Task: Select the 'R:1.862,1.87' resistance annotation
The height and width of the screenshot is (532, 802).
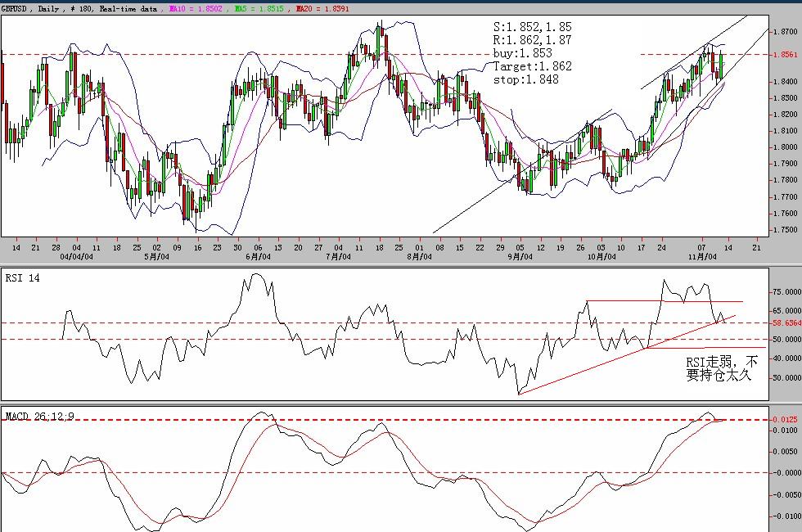Action: [532, 40]
